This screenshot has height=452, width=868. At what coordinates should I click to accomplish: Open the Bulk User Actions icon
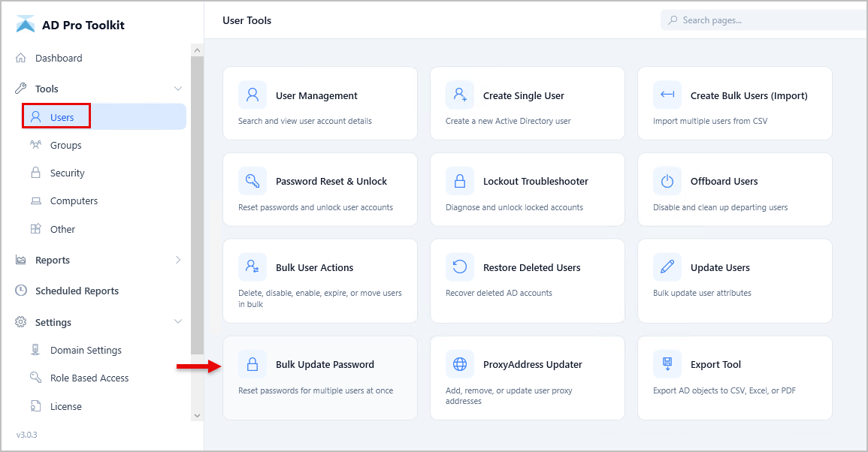click(252, 267)
